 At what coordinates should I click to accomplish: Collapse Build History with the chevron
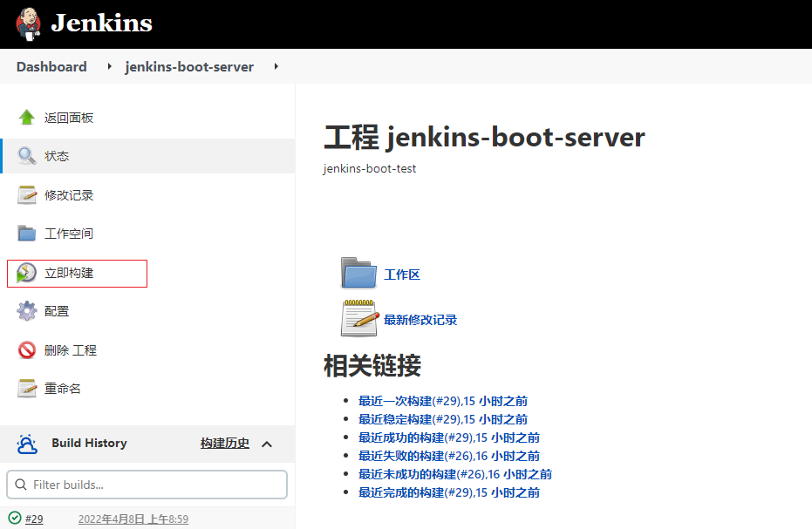267,444
